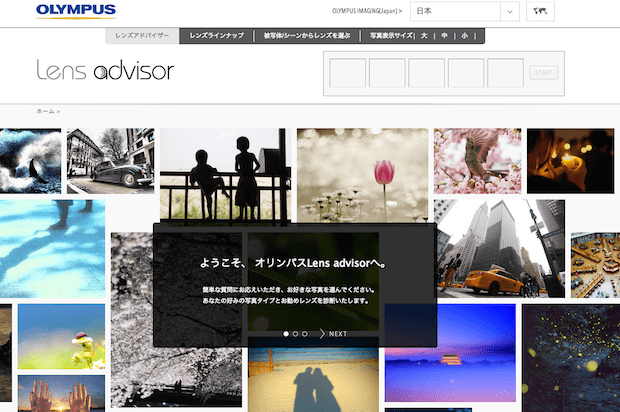The width and height of the screenshot is (620, 412).
Task: Open the レンズラインナップ tab
Action: point(215,35)
